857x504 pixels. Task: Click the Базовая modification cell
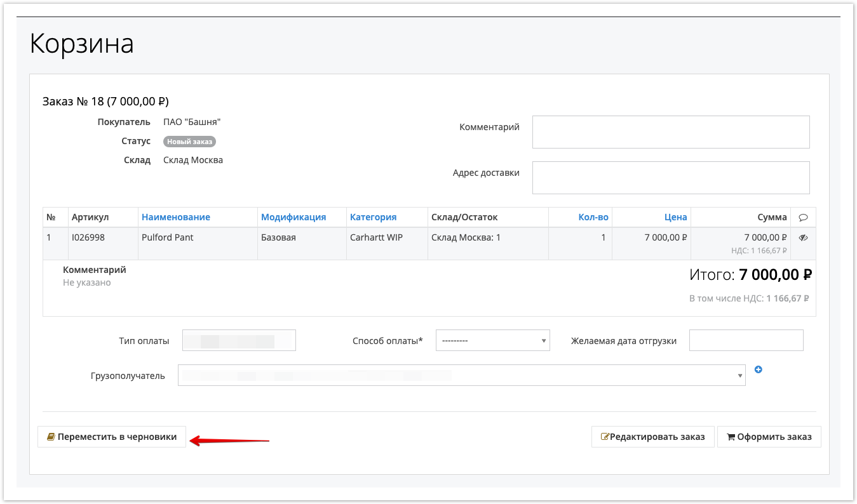[x=278, y=237]
